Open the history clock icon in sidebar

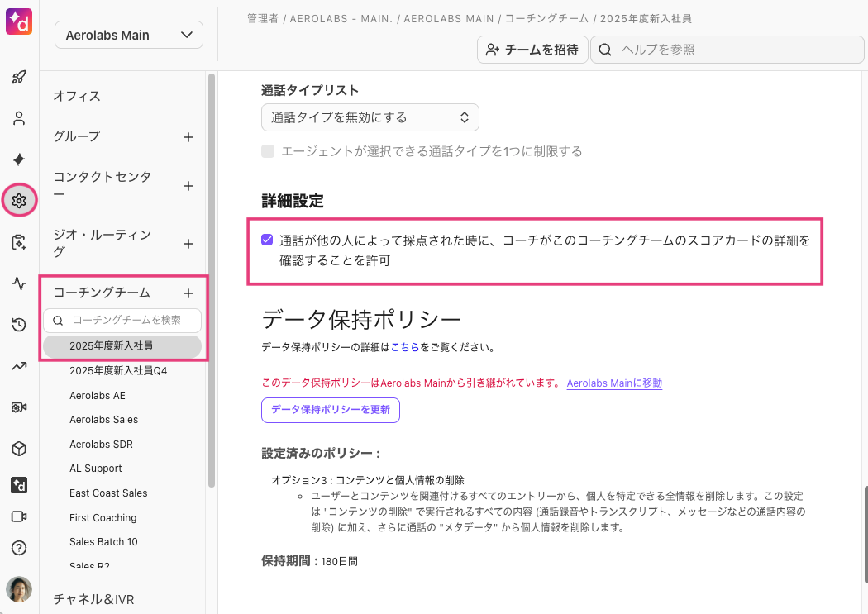click(19, 324)
